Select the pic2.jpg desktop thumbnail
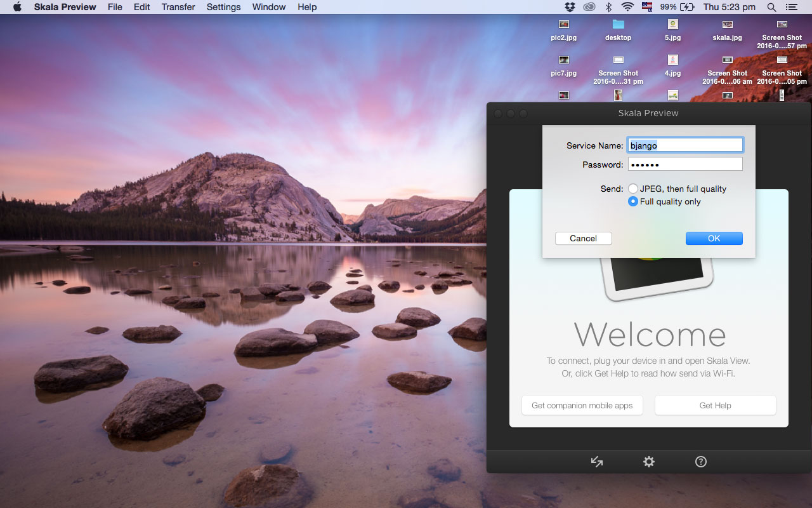The height and width of the screenshot is (508, 812). (x=563, y=24)
